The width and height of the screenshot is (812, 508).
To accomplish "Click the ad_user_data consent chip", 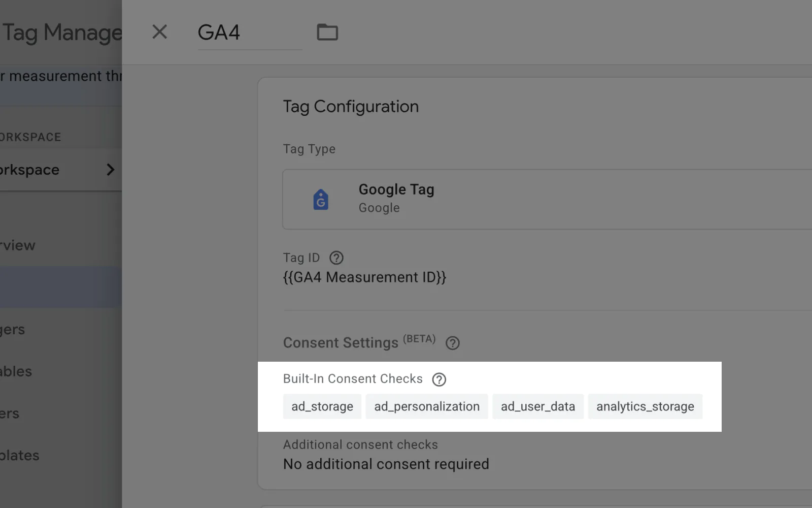I will [x=538, y=406].
